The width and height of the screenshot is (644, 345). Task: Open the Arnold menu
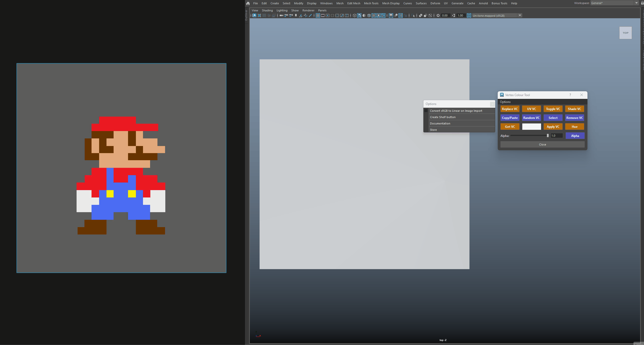tap(483, 3)
